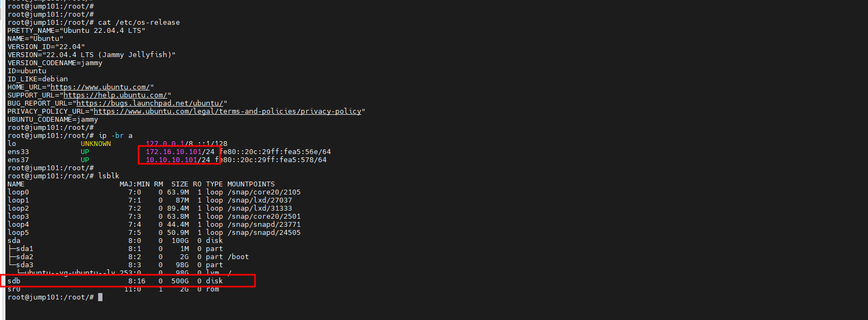Click the loop0 device row
The height and width of the screenshot is (320, 868).
point(154,192)
